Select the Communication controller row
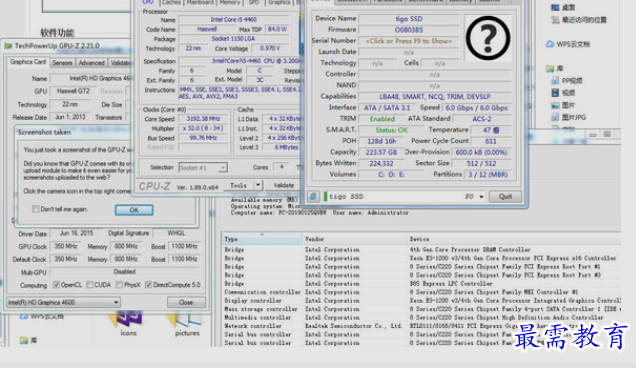Screen dimensions: 636x368 421,292
